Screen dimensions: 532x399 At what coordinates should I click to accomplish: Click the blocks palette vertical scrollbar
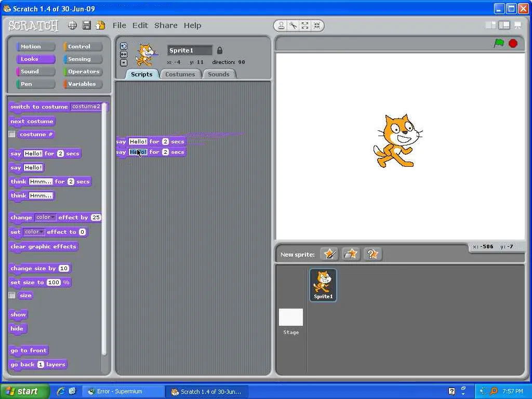pos(104,229)
